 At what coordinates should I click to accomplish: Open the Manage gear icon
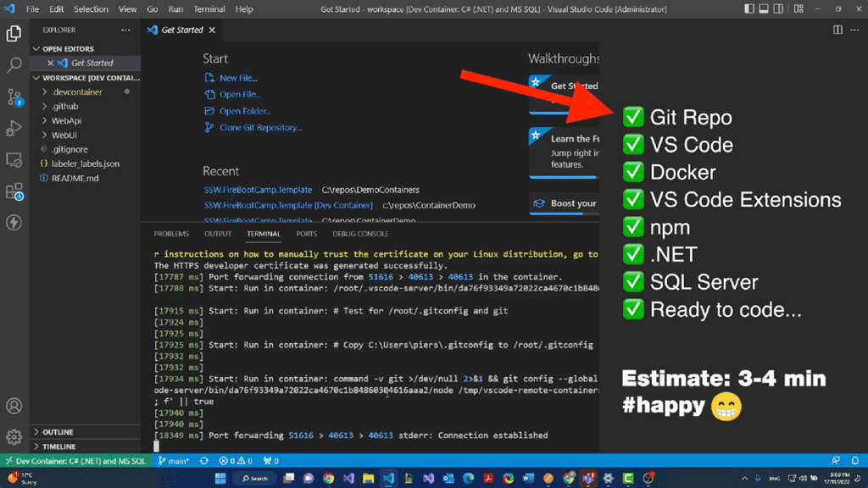(x=14, y=435)
